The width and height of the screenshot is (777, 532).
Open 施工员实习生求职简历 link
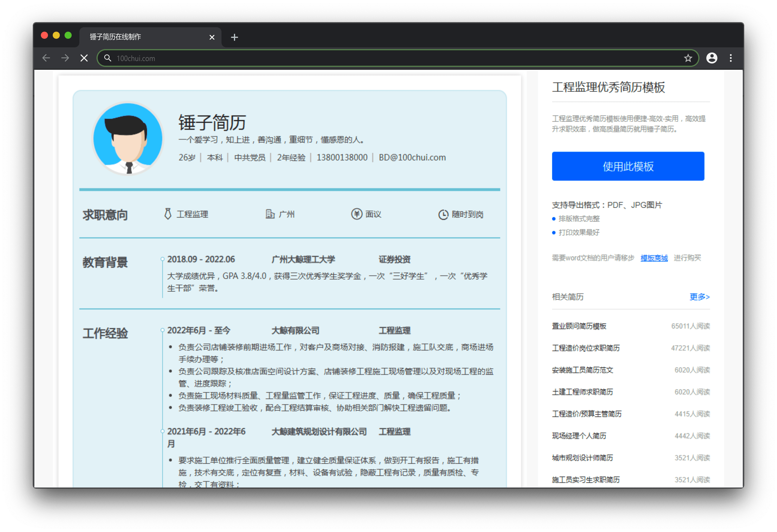tap(585, 480)
